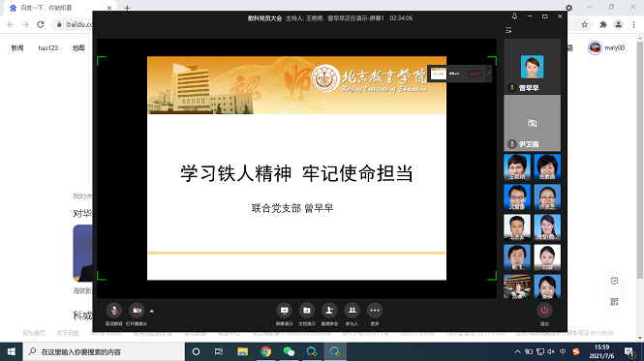
Task: Click the Windows search box in taskbar
Action: [104, 351]
